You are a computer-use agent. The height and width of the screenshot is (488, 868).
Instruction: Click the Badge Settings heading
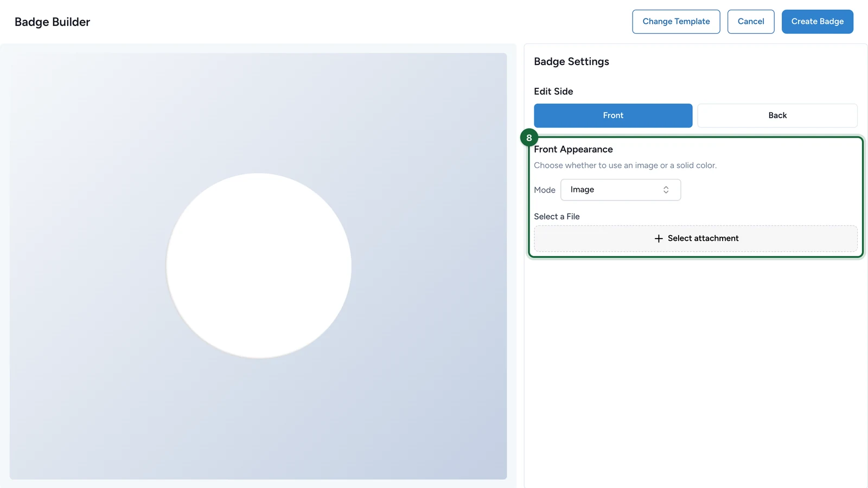571,62
